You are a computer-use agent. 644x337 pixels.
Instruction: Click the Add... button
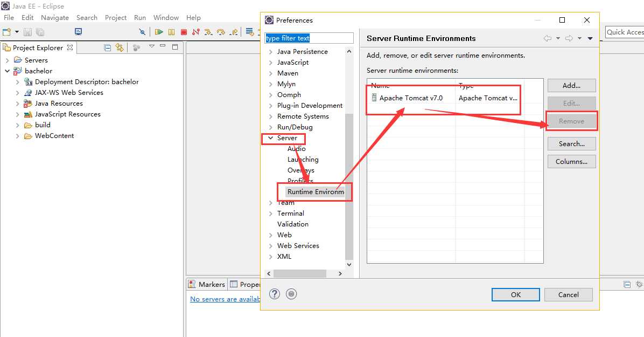coord(571,86)
